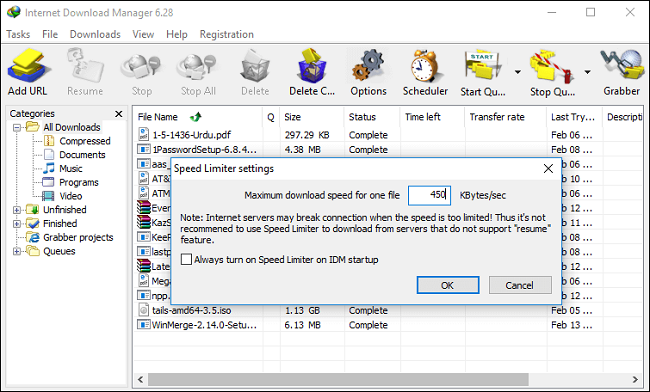
Task: Click the horizontal scrollbar thumb
Action: [338, 379]
